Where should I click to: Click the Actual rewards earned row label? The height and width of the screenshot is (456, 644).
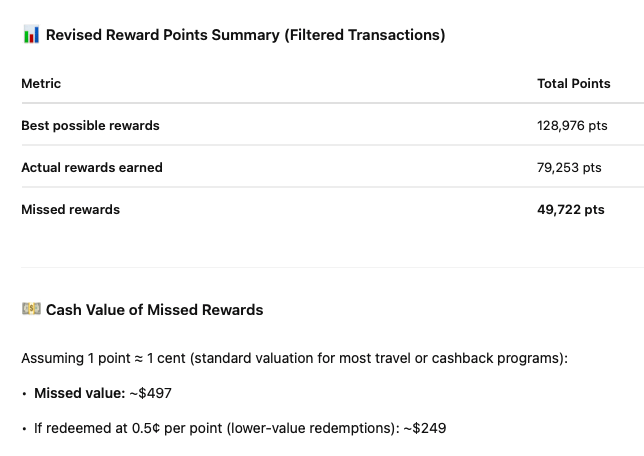coord(92,168)
